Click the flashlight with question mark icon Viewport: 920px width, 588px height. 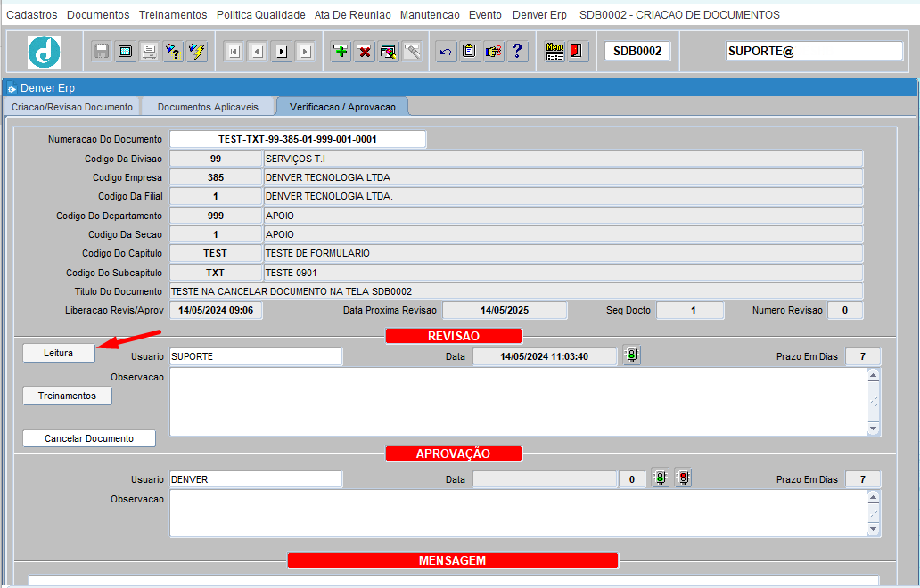pos(173,52)
